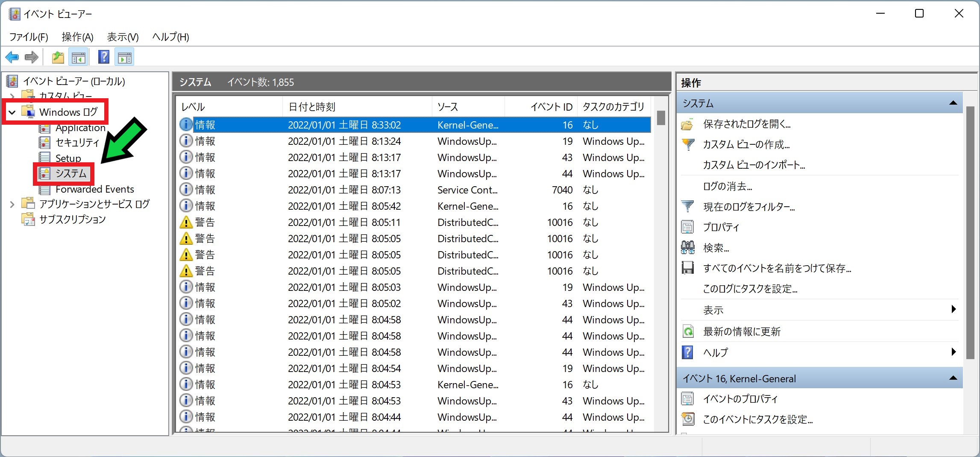Click イベントのプロパティ action
The width and height of the screenshot is (980, 457).
[740, 399]
